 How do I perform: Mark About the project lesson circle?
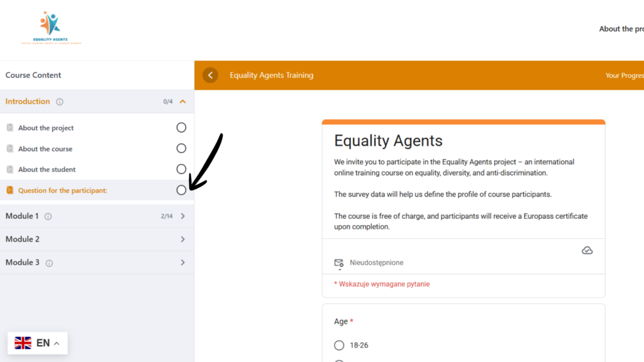181,128
